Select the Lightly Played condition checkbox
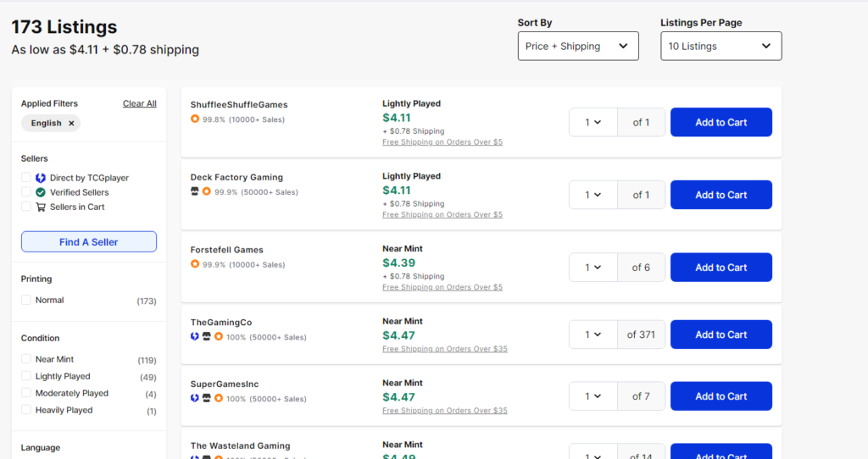 (x=26, y=376)
